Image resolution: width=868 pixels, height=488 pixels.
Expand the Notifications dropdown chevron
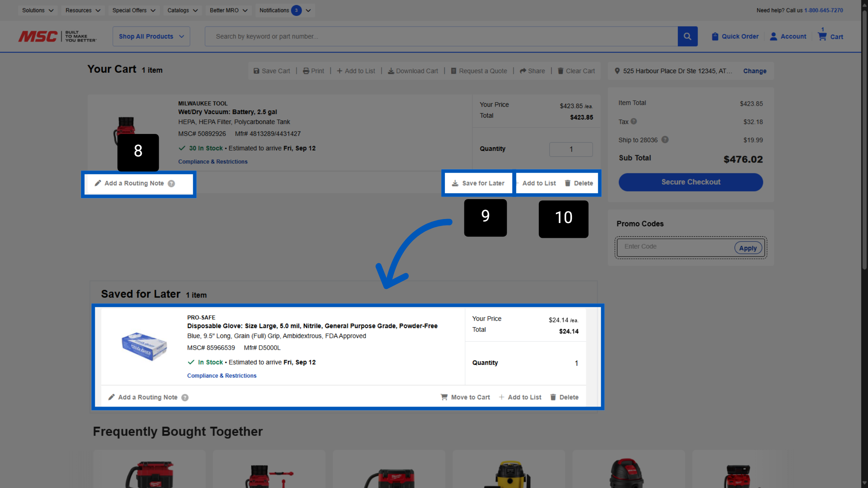308,10
